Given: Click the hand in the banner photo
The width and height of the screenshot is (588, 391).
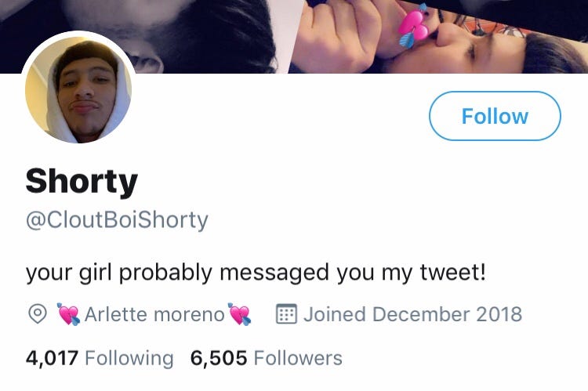Looking at the screenshot, I should pos(339,35).
